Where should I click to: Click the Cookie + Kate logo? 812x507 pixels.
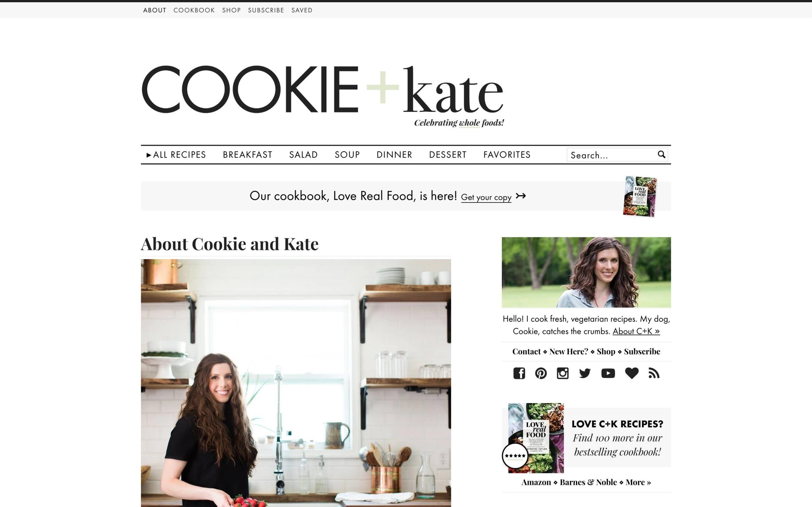(x=323, y=96)
